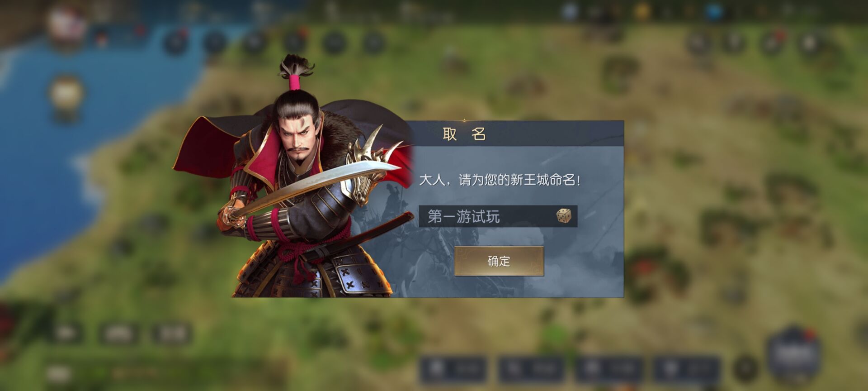
Task: Tap the blurred silver resource icon at top
Action: (570, 11)
